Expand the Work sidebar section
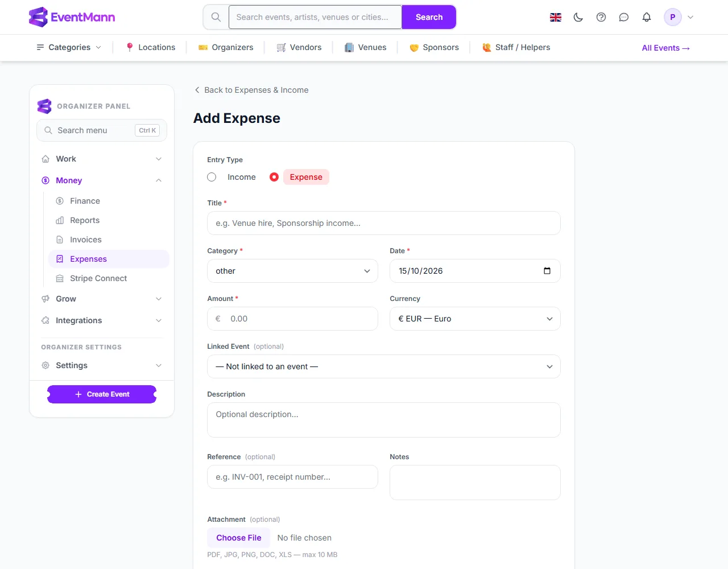Viewport: 728px width, 569px height. (x=102, y=159)
